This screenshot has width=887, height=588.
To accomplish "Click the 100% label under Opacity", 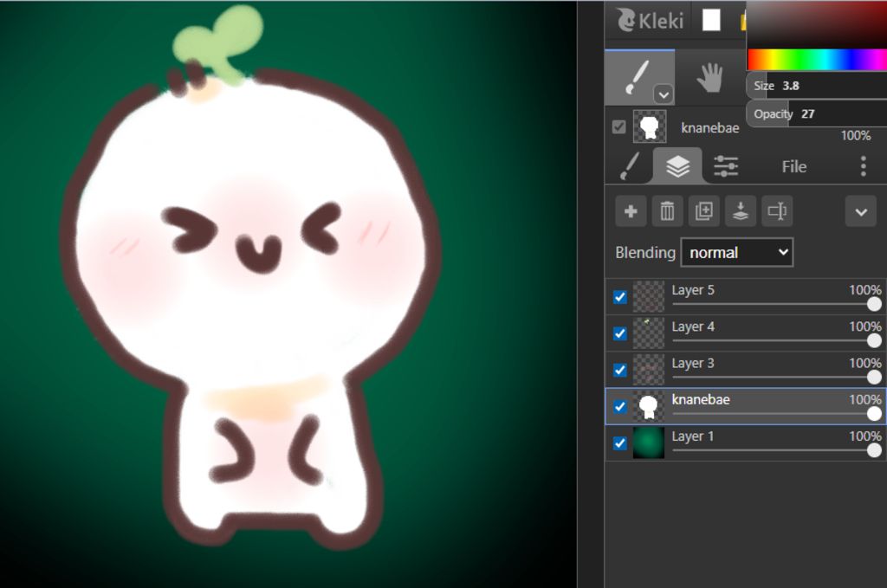I will (x=855, y=136).
